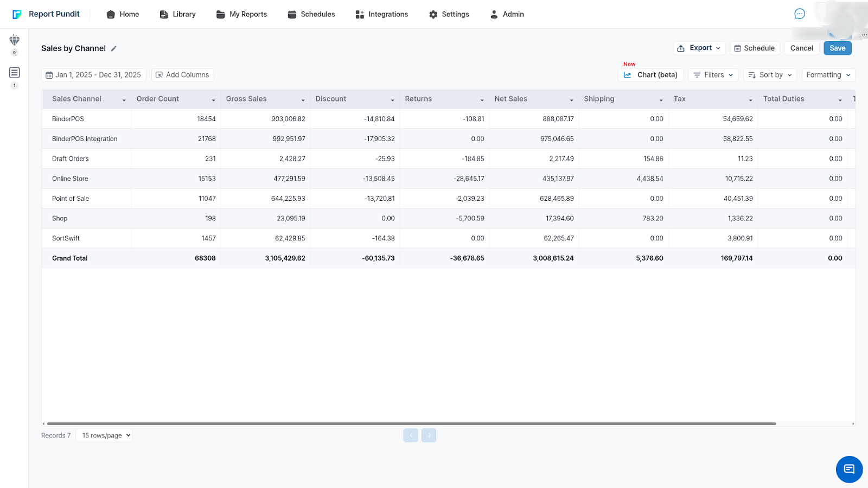The height and width of the screenshot is (488, 868).
Task: Click Discount value -164.38
Action: click(x=383, y=238)
